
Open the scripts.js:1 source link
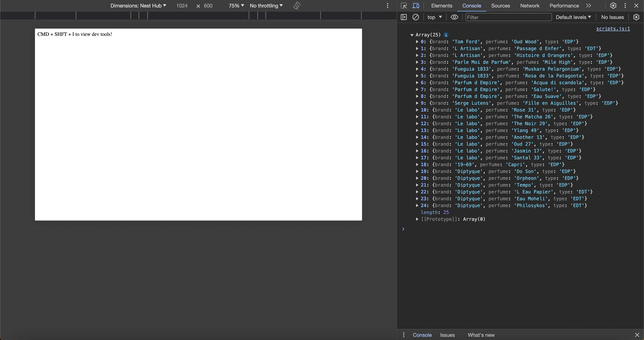[613, 29]
